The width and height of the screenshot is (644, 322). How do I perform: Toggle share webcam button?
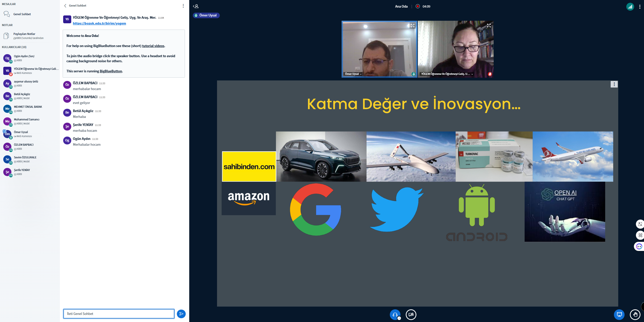point(411,315)
